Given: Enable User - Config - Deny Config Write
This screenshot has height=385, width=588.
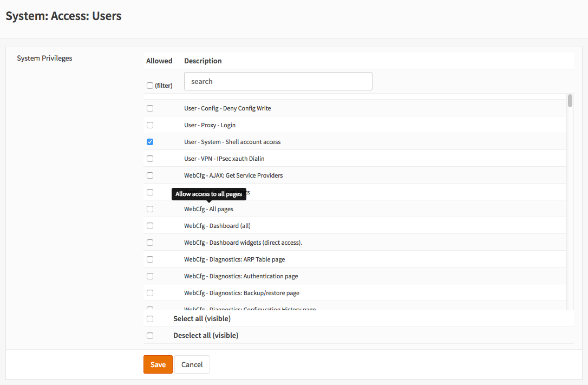Looking at the screenshot, I should pos(150,108).
